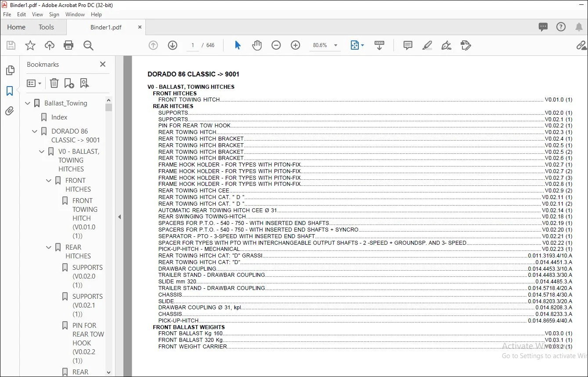Jump to FRONT TOWING HITCH (V0.01.0 (1)) bookmark
The width and height of the screenshot is (588, 377).
point(84,218)
